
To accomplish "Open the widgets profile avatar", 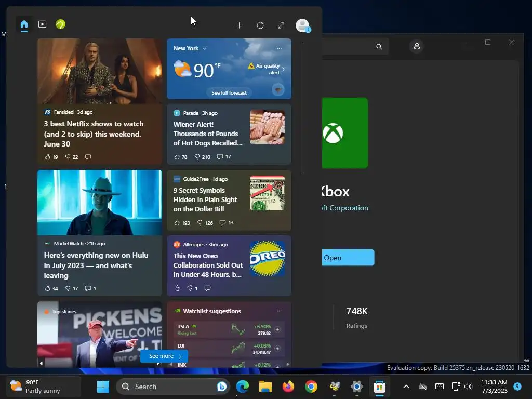I will click(x=302, y=25).
